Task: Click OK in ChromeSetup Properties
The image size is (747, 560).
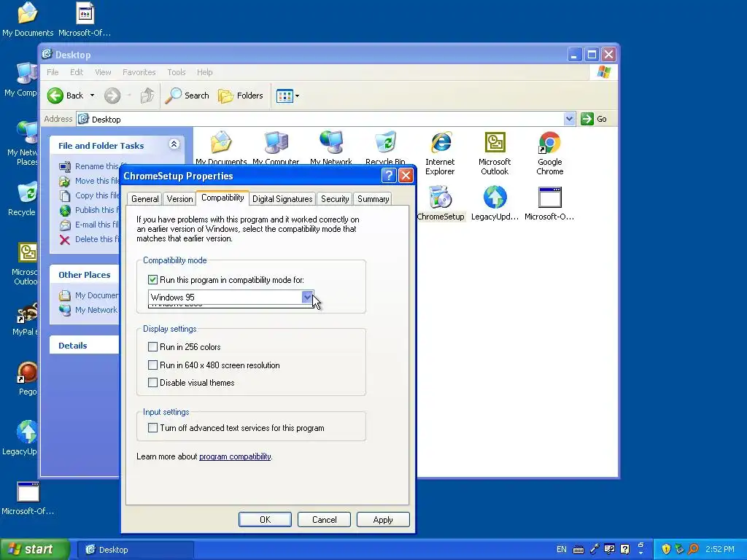Action: click(265, 519)
